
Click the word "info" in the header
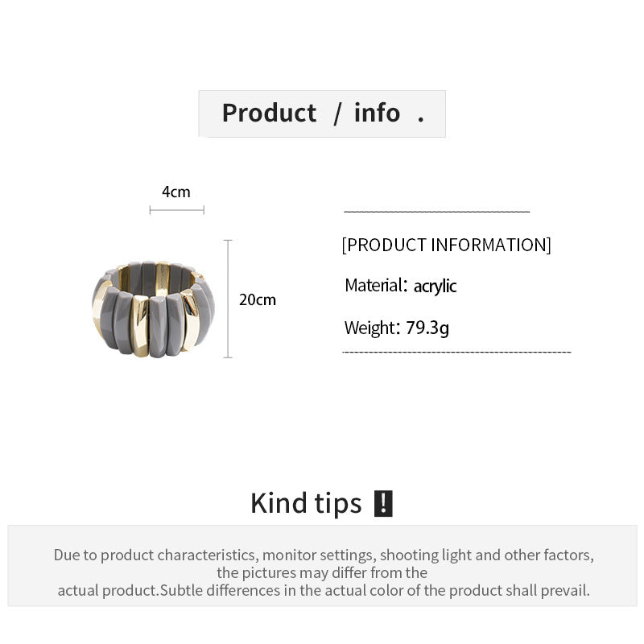pos(377,113)
